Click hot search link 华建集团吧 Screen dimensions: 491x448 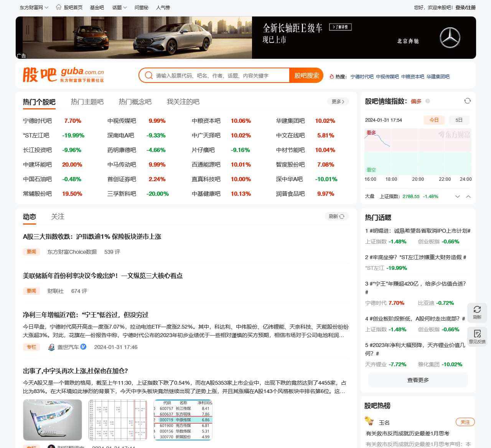point(438,76)
